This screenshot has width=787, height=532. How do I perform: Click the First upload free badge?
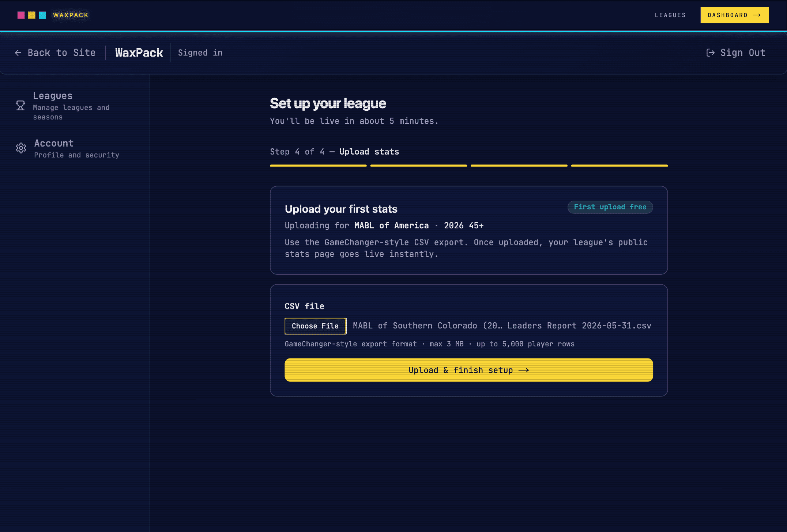point(610,207)
